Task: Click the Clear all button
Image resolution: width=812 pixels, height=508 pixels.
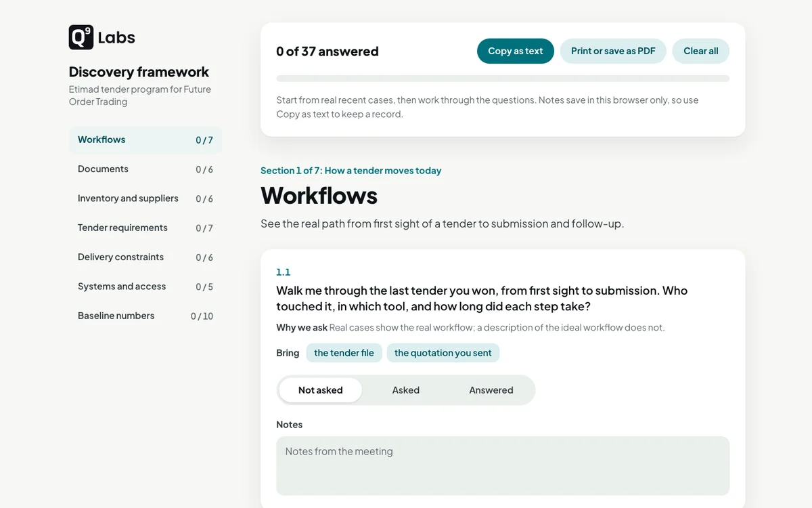Action: [x=700, y=51]
